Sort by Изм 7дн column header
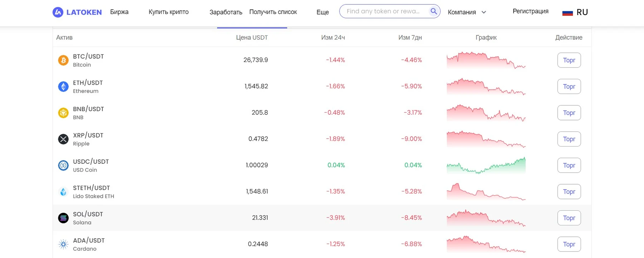Viewport: 644px width, 258px height. click(x=410, y=37)
